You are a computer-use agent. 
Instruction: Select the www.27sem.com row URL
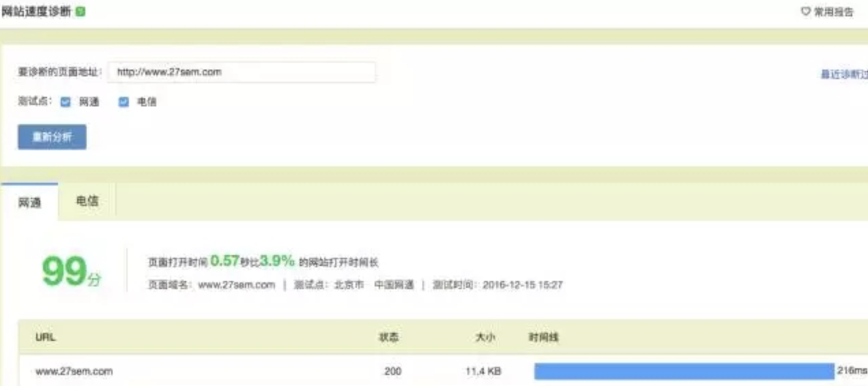[74, 372]
